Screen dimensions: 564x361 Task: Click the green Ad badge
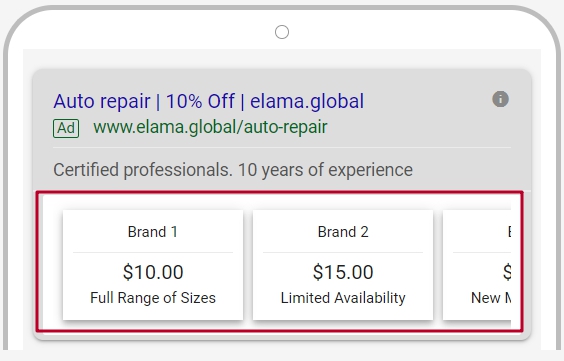tap(66, 128)
